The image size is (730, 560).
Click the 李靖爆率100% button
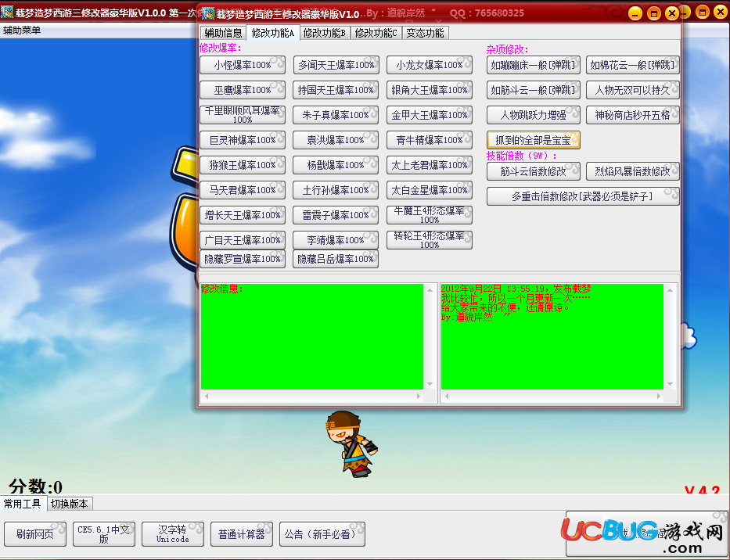pyautogui.click(x=336, y=240)
